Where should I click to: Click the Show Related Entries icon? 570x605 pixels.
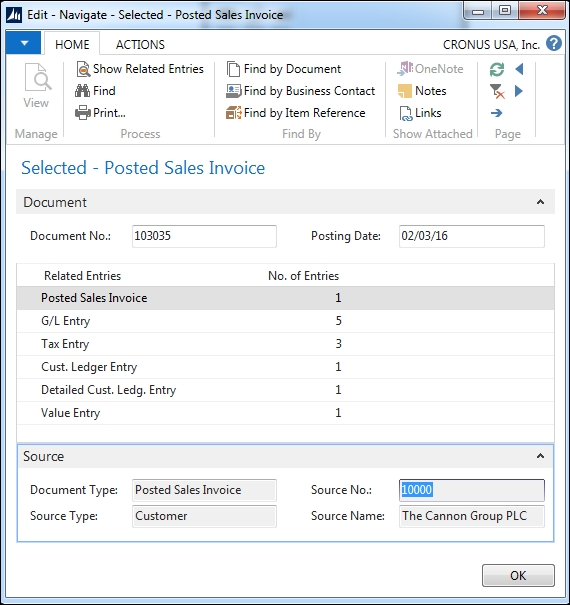tap(83, 69)
